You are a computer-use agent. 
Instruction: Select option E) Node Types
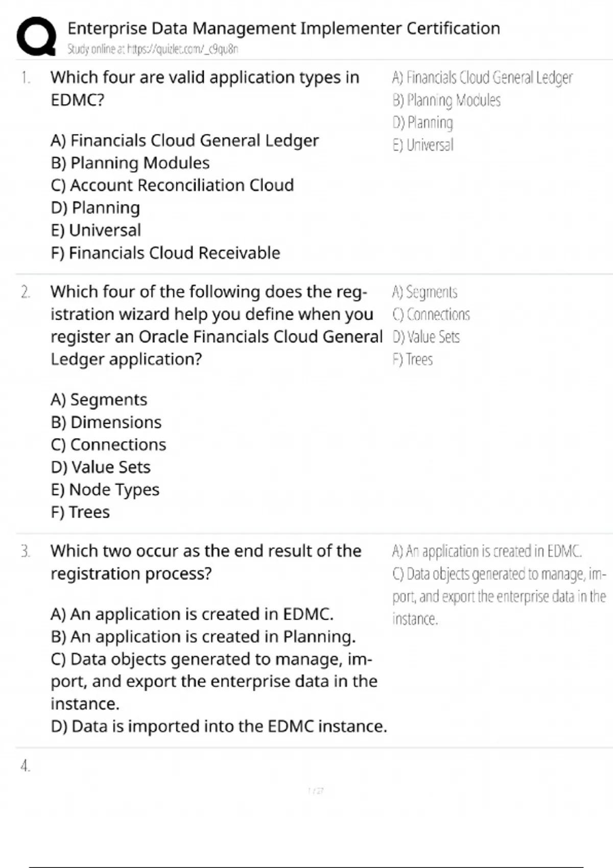[105, 490]
